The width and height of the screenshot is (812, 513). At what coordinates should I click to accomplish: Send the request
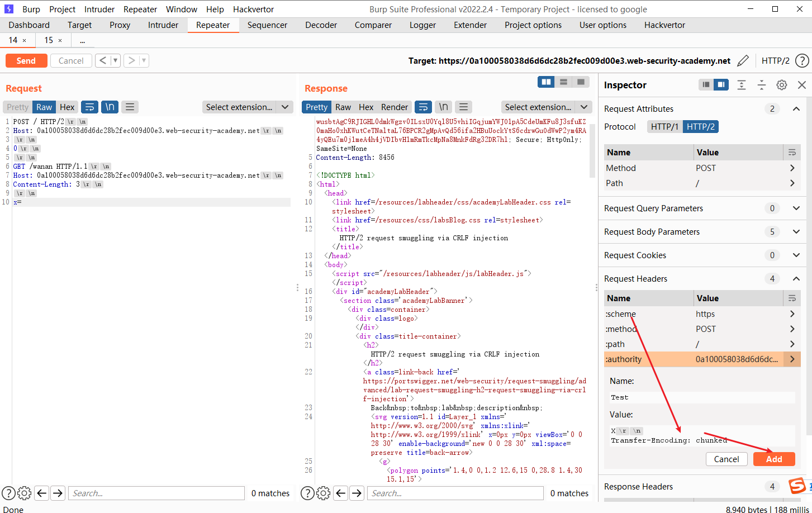tap(26, 60)
